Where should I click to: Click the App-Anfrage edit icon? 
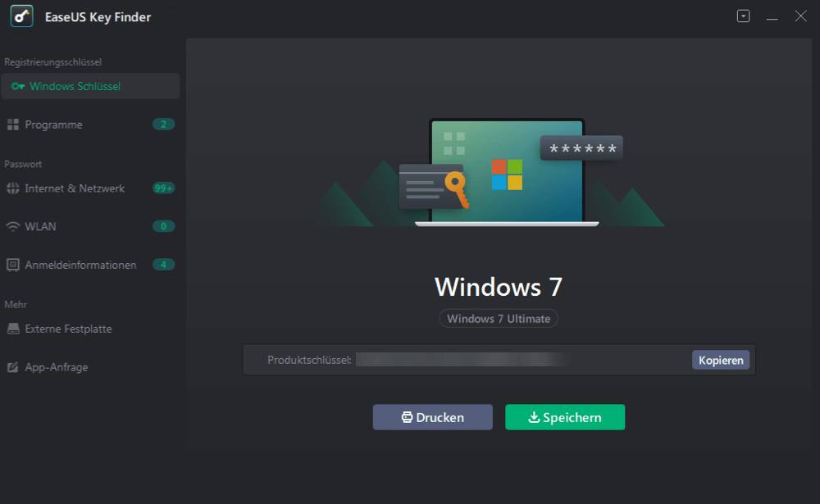point(13,367)
